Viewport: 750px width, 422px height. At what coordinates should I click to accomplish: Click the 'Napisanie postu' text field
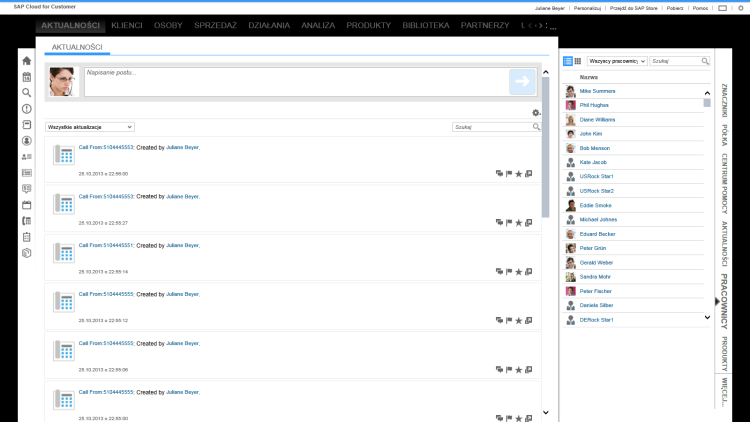point(294,82)
